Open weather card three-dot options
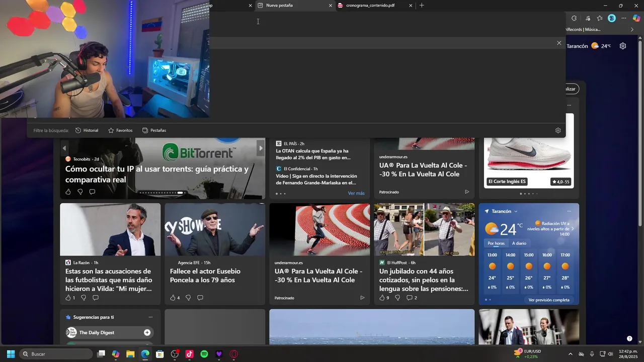The height and width of the screenshot is (362, 644). pos(569,211)
